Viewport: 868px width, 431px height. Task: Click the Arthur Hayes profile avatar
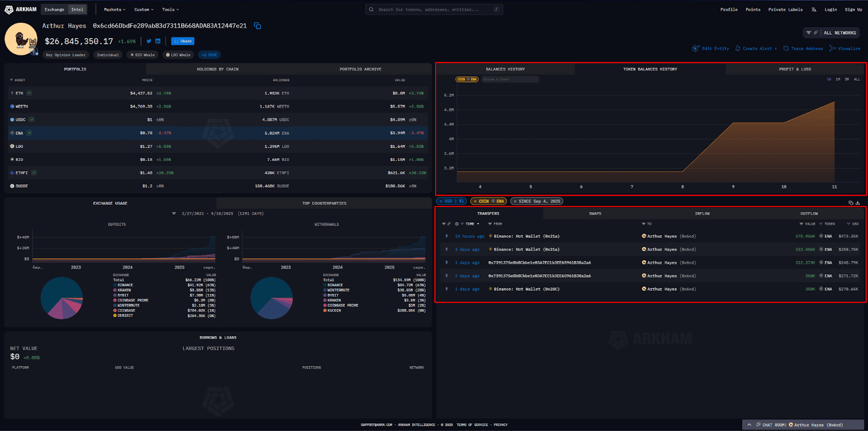pos(21,39)
